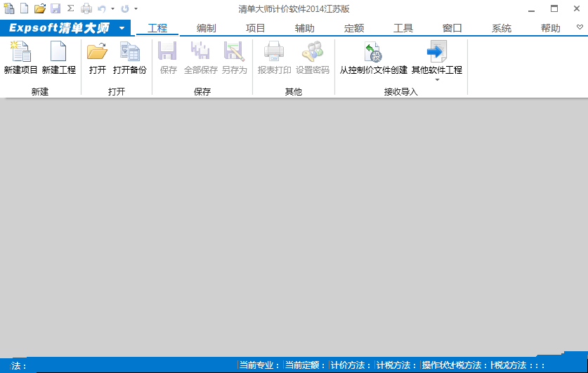Click the 另存为 ribbon icon

point(234,51)
